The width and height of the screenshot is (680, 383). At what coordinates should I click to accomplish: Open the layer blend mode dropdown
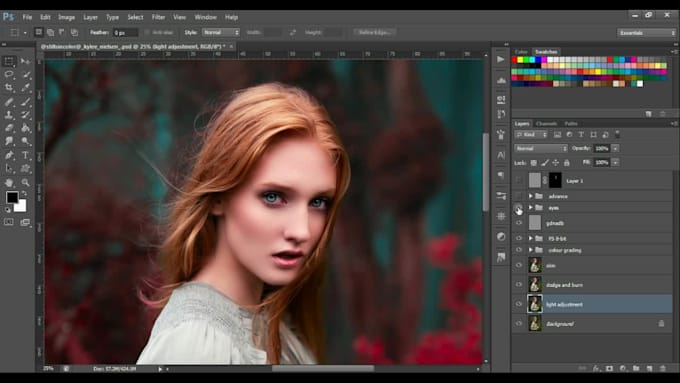(541, 148)
